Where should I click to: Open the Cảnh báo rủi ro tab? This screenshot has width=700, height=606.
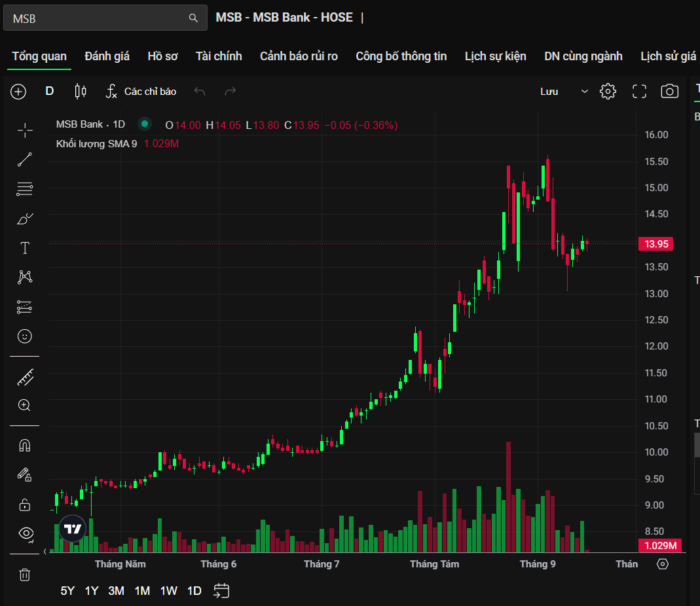pos(299,56)
